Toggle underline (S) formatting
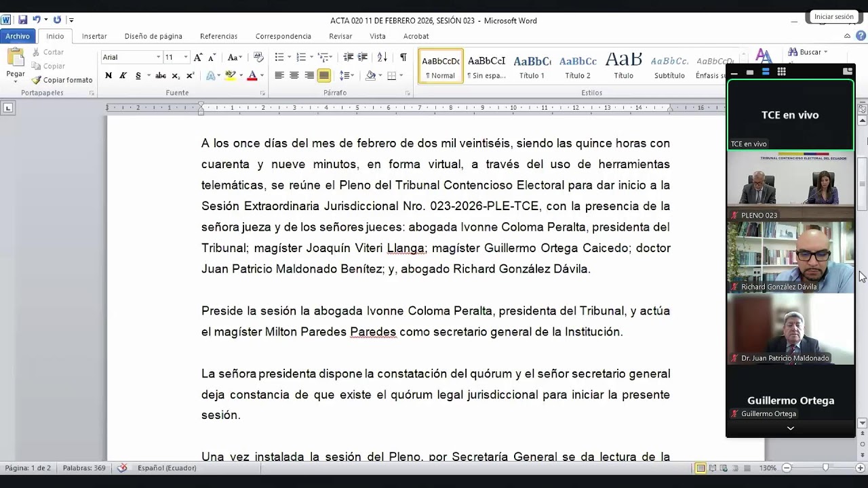 tap(138, 76)
